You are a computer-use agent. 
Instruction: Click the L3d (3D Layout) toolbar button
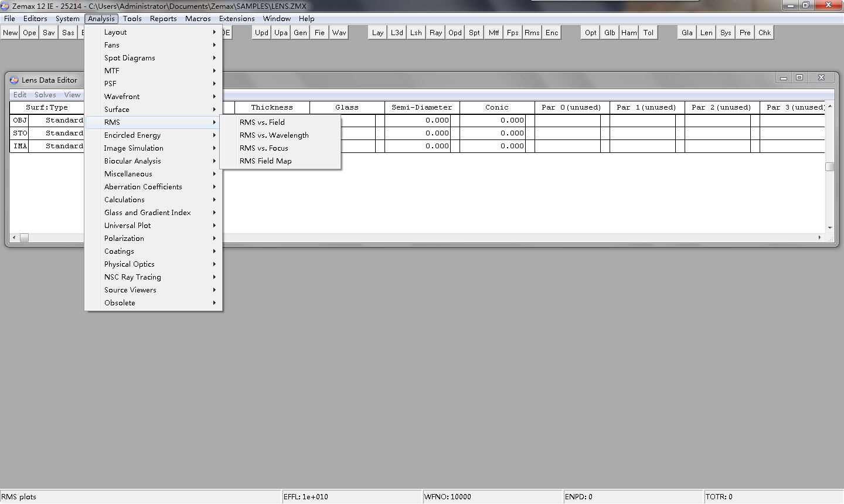point(397,33)
